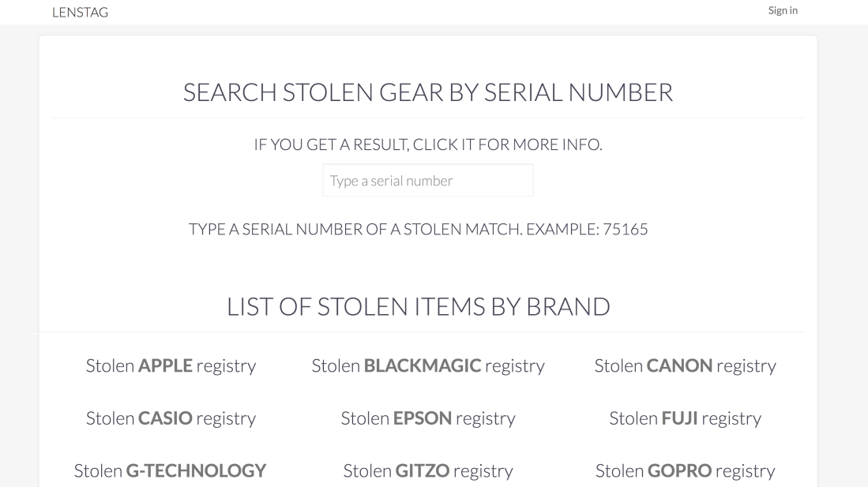Open the Stolen APPLE registry
868x487 pixels.
coord(171,365)
